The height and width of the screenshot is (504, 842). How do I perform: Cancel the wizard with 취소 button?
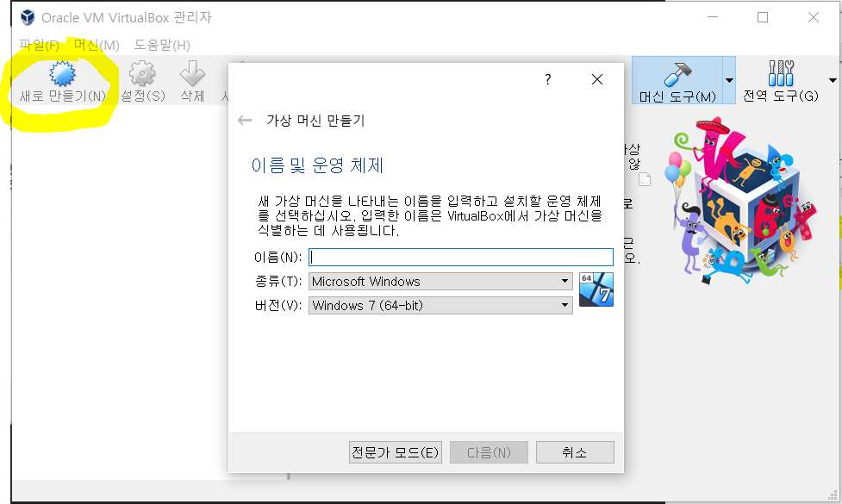575,452
